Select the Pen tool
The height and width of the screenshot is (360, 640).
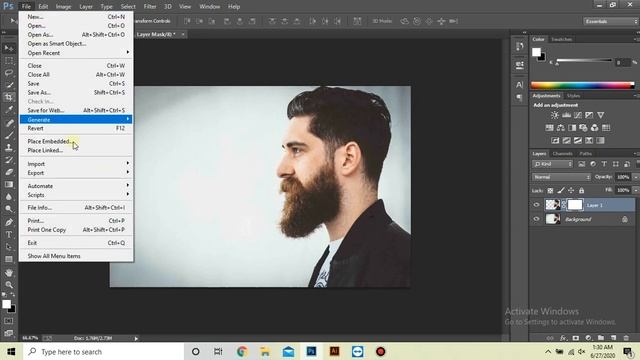[9, 222]
